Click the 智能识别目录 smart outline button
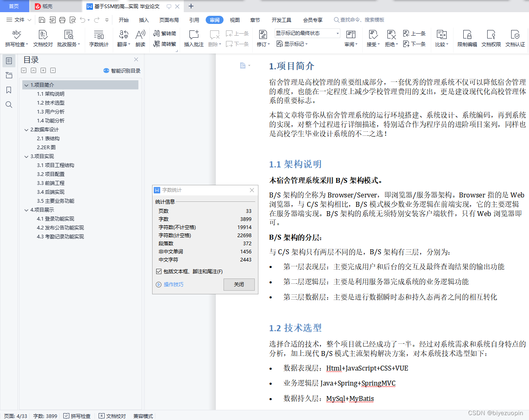The width and height of the screenshot is (529, 420). (122, 71)
